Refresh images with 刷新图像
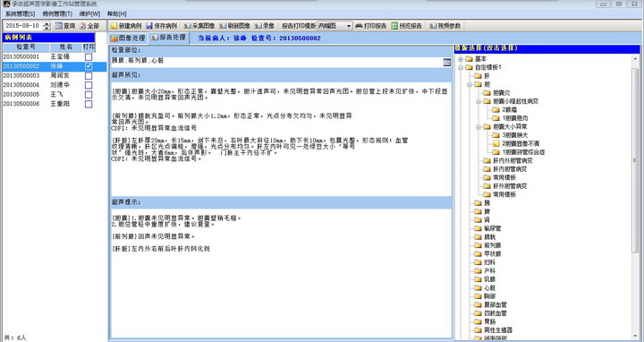Screen dimensions: 644x342 [234, 25]
